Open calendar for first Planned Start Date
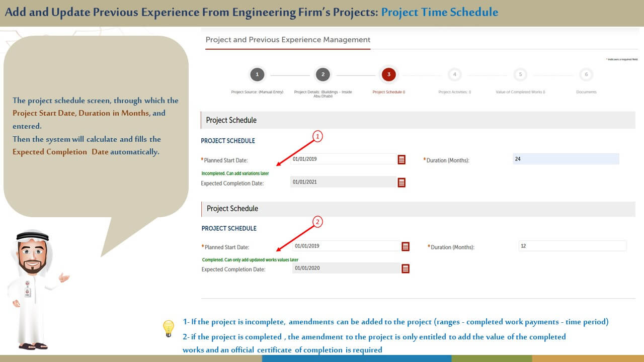The image size is (644, 362). 401,159
